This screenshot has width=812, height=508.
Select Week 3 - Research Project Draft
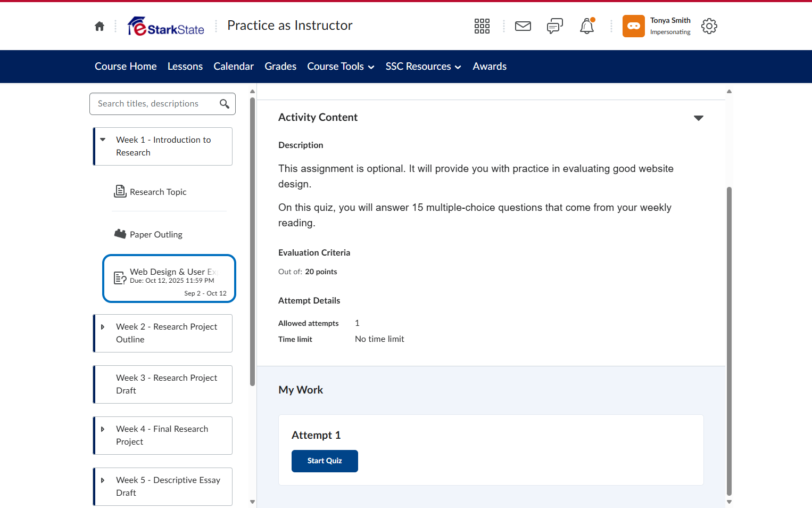[163, 384]
